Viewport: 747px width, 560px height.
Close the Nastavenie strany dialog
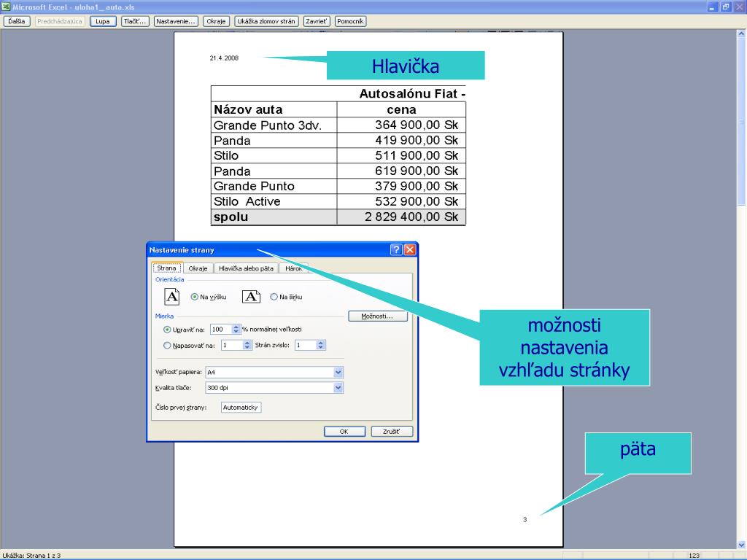tap(410, 249)
